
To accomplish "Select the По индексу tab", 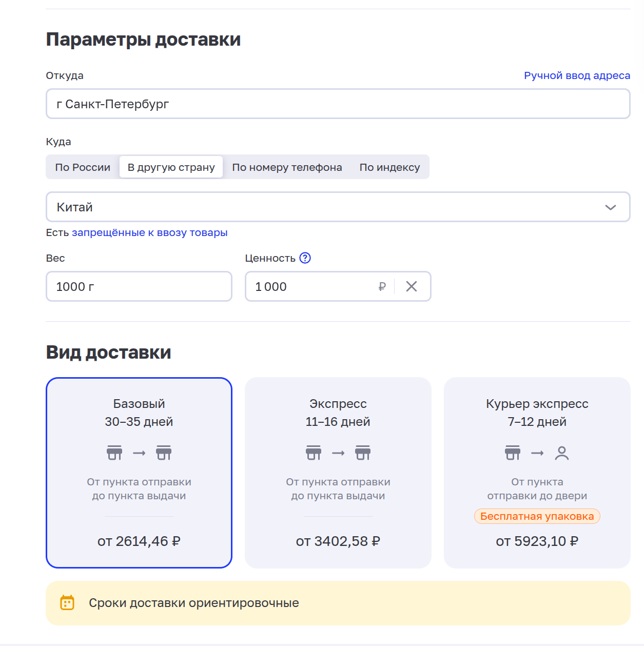I will [389, 167].
